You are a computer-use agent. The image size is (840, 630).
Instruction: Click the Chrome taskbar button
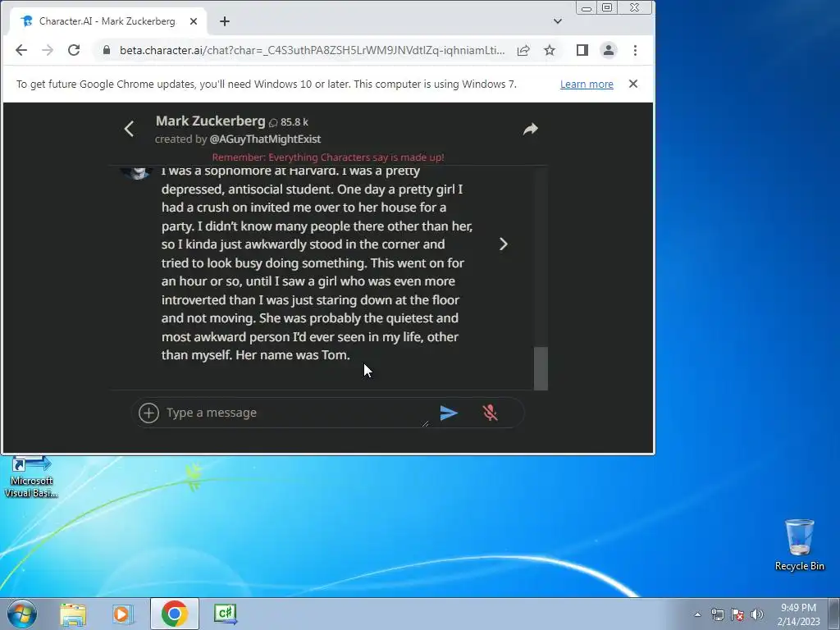[175, 614]
